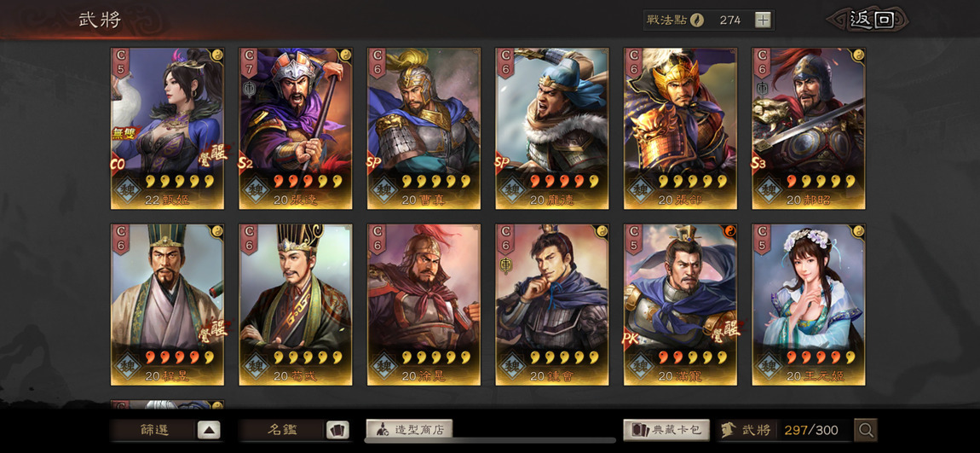This screenshot has width=980, height=453.
Task: Open the 典藏卡包 card pack
Action: [666, 430]
